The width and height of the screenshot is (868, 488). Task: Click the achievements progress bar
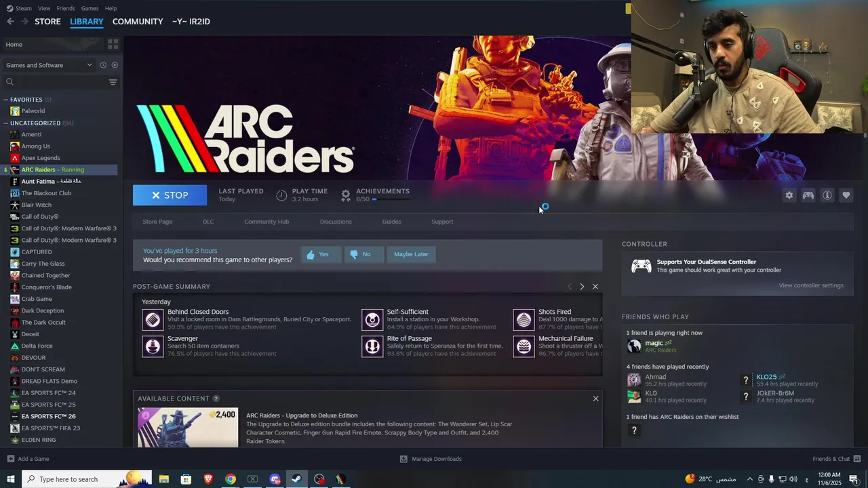[391, 199]
